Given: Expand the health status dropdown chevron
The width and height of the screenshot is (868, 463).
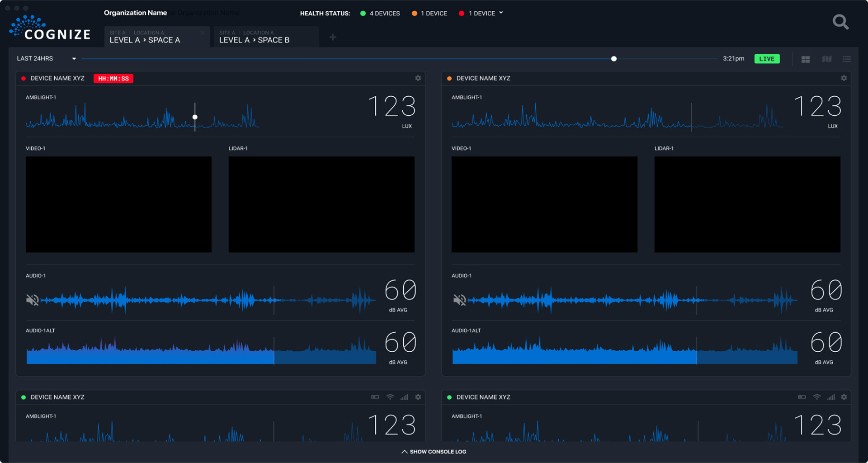Looking at the screenshot, I should (501, 13).
